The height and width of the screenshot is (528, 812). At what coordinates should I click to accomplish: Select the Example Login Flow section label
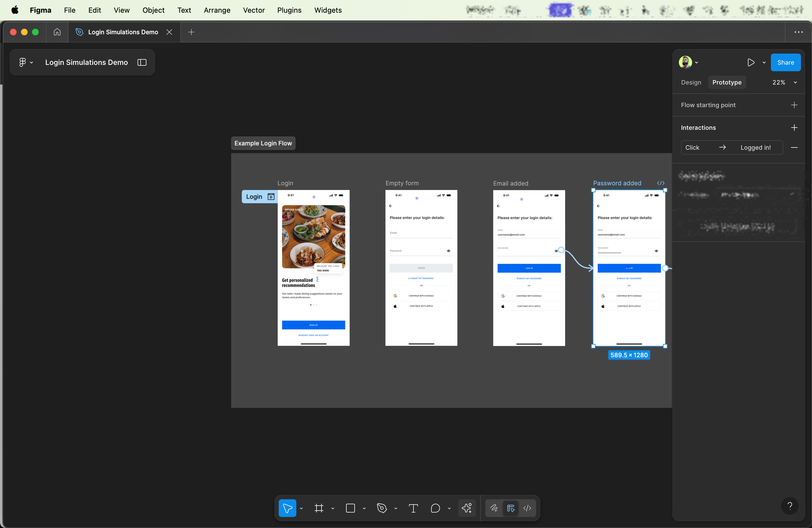pos(263,143)
